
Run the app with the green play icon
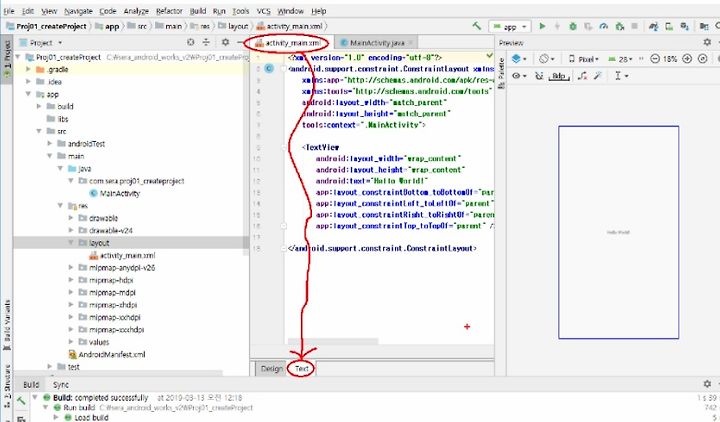pyautogui.click(x=542, y=26)
